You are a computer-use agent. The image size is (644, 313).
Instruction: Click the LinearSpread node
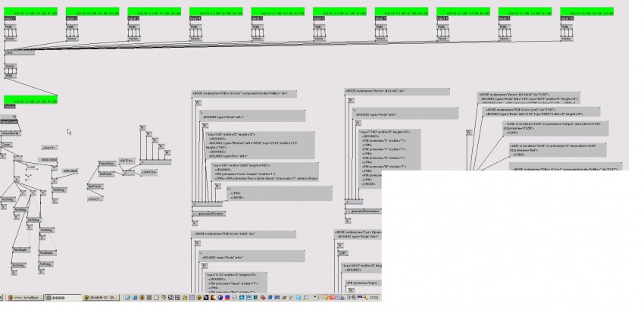[10, 131]
